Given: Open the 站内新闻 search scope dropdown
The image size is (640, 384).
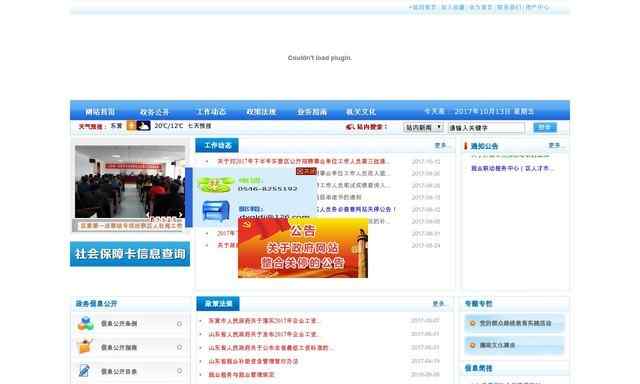Looking at the screenshot, I should coord(423,128).
